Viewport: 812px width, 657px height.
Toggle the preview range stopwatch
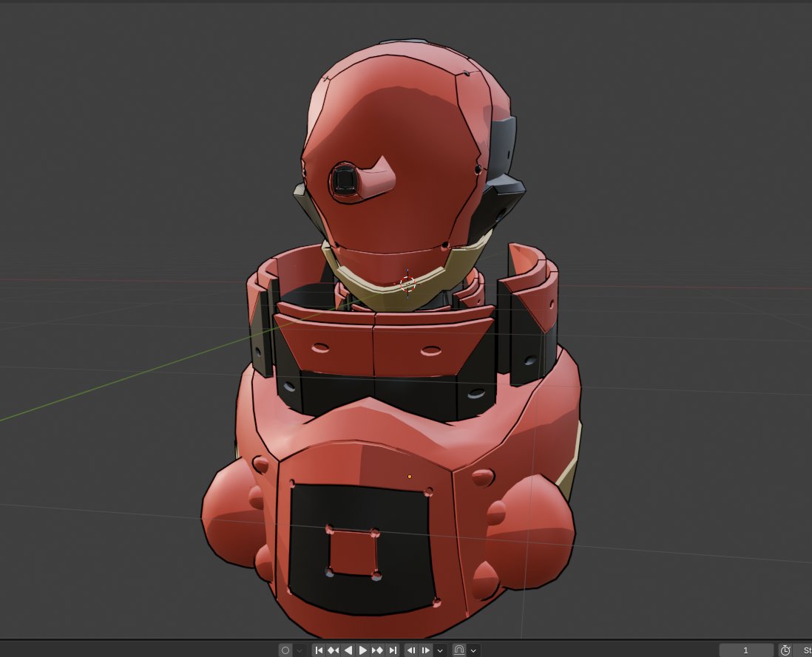coord(785,650)
